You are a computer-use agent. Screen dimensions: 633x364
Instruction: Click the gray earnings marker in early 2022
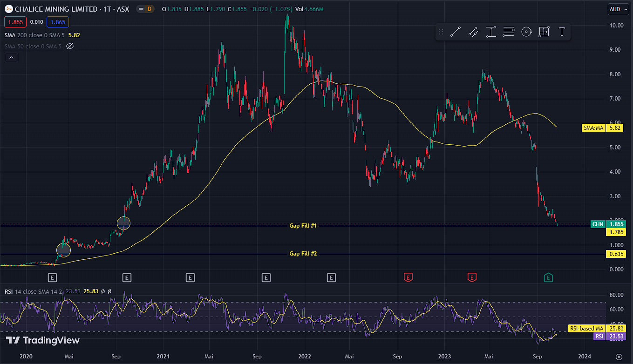[x=331, y=278]
